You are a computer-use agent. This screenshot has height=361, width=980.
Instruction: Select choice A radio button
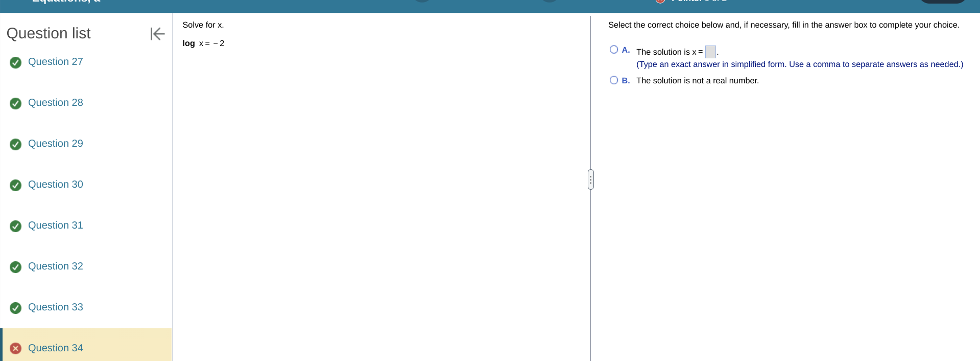[x=614, y=50]
